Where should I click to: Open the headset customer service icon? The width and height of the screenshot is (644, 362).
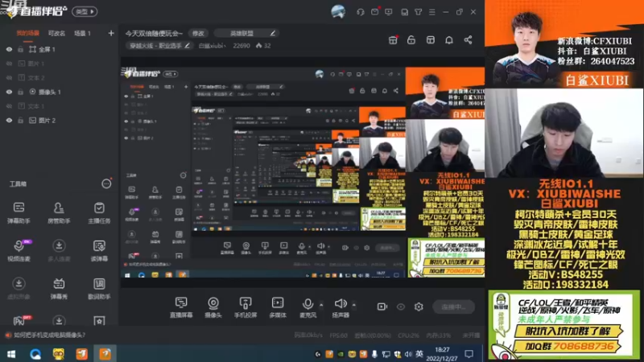(x=361, y=12)
